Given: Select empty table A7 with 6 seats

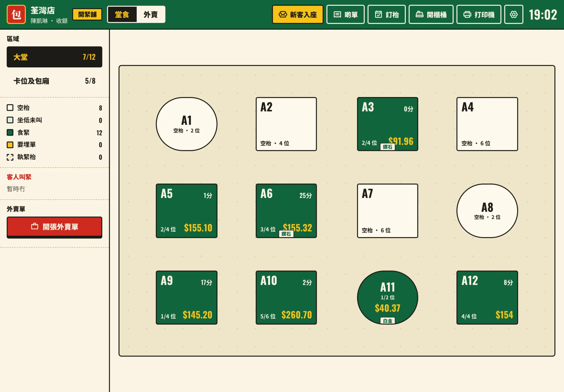Looking at the screenshot, I should (x=387, y=211).
